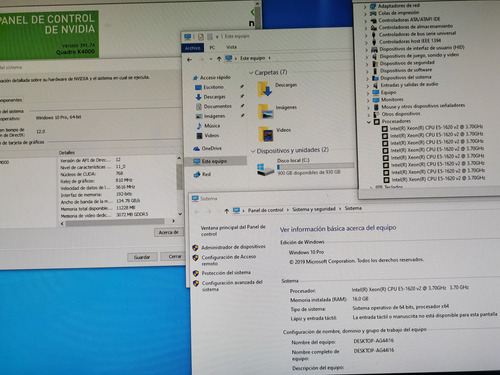Viewport: 500px width, 375px height.
Task: Click the Adaptadores de red device icon
Action: pyautogui.click(x=373, y=6)
